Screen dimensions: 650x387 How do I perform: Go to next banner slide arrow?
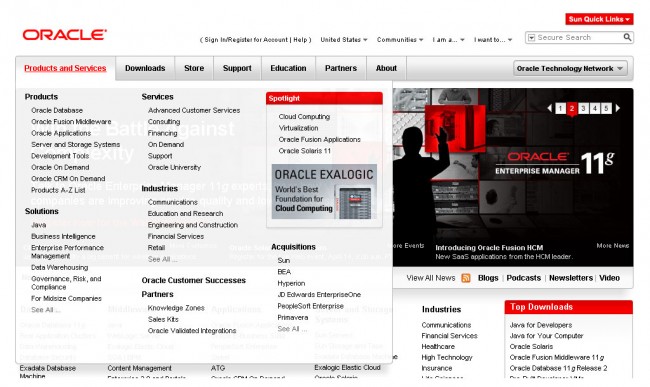(x=618, y=108)
